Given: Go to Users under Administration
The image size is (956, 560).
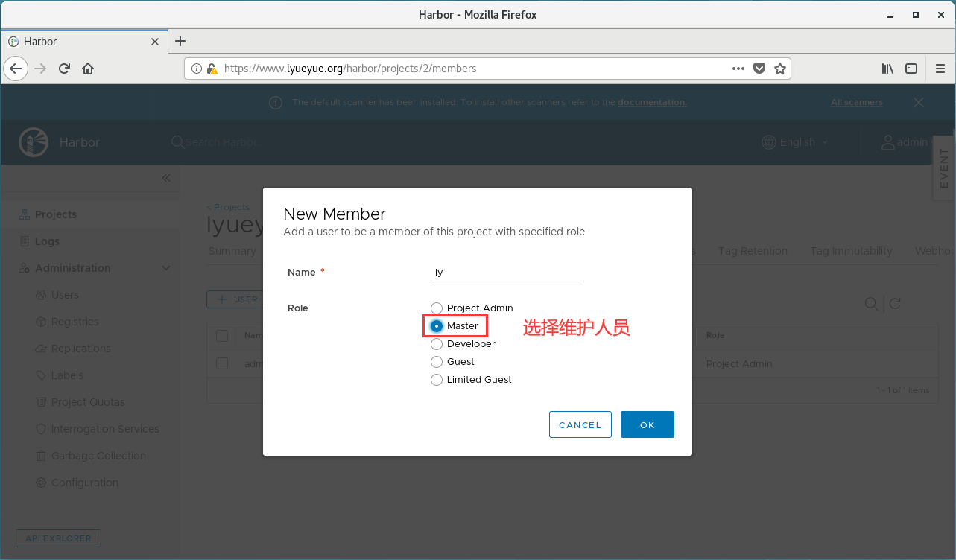Looking at the screenshot, I should pos(65,295).
